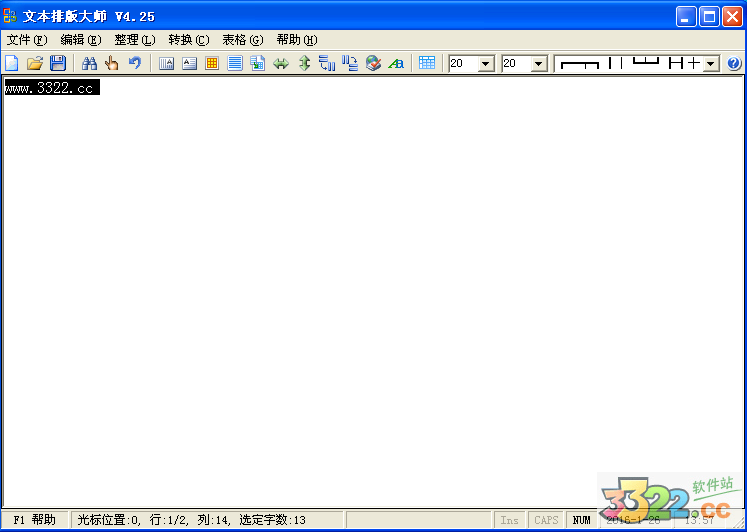Save the document with floppy disk icon
The height and width of the screenshot is (532, 747).
(58, 63)
